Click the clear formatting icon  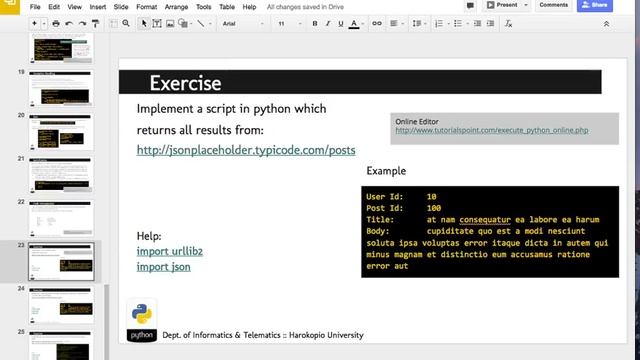coord(508,24)
